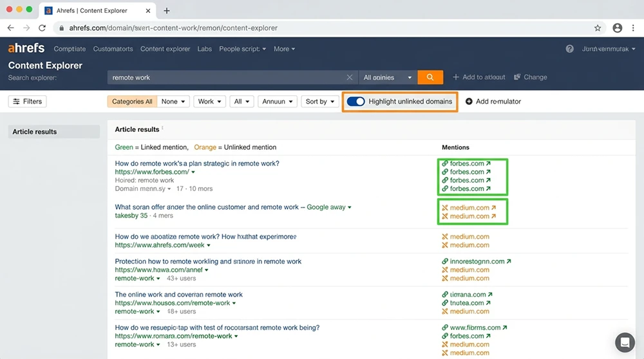This screenshot has width=644, height=359.
Task: Expand the More menu
Action: pyautogui.click(x=284, y=49)
